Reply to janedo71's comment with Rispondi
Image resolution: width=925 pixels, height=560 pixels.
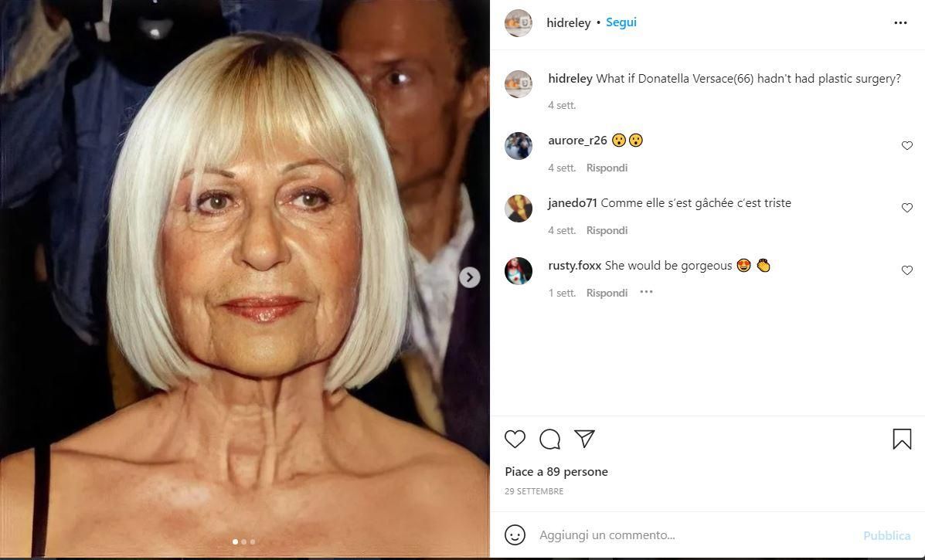(x=607, y=230)
